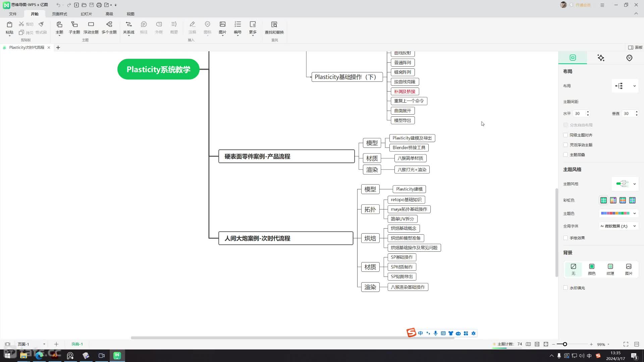The width and height of the screenshot is (644, 362).
Task: Click the annotation (标注) icon
Action: (144, 24)
